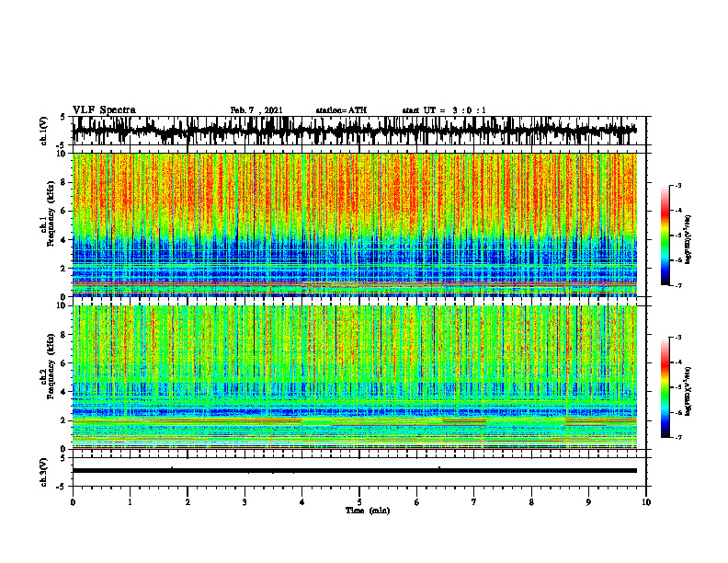728x563 pixels.
Task: Click the "-7" label on ch.2 color bar
Action: (678, 437)
